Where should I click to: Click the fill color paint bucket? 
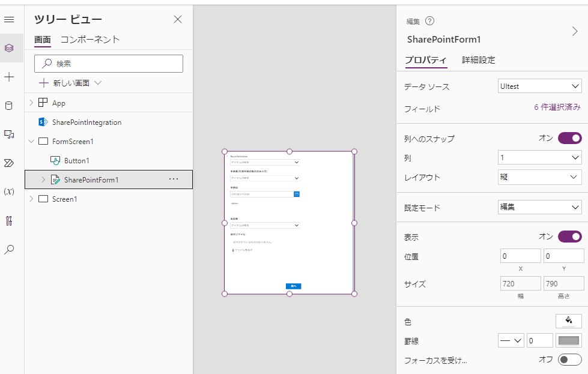click(x=569, y=321)
